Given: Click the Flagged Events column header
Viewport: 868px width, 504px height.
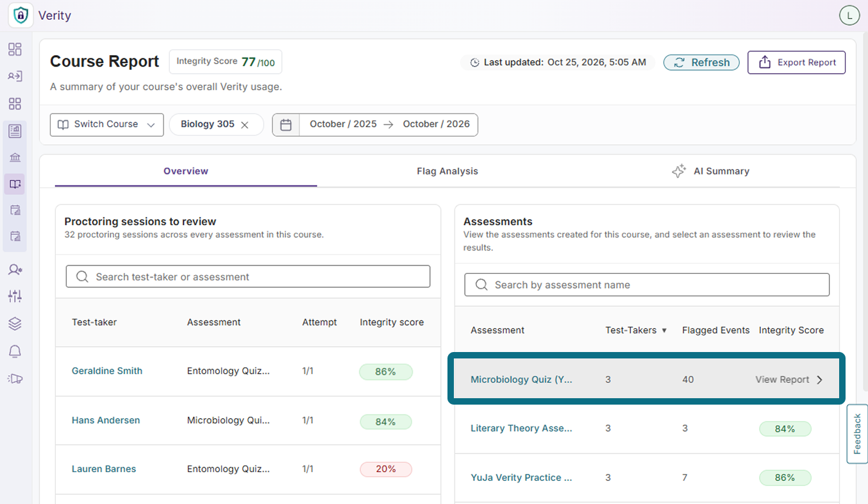Looking at the screenshot, I should click(715, 330).
